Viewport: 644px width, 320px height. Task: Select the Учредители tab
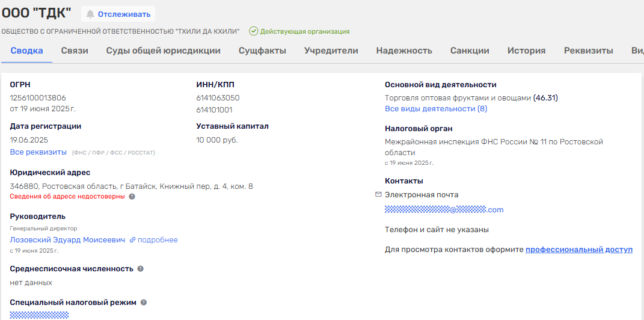pyautogui.click(x=331, y=51)
